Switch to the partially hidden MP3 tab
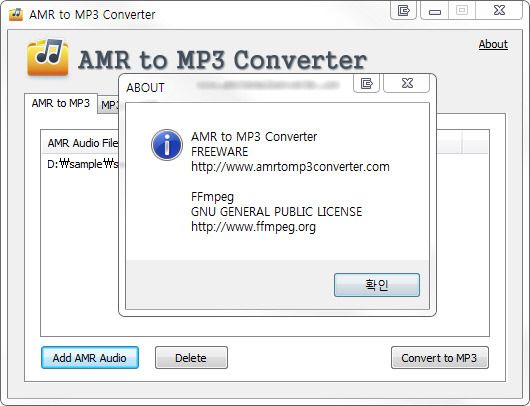Image resolution: width=530 pixels, height=406 pixels. 109,105
